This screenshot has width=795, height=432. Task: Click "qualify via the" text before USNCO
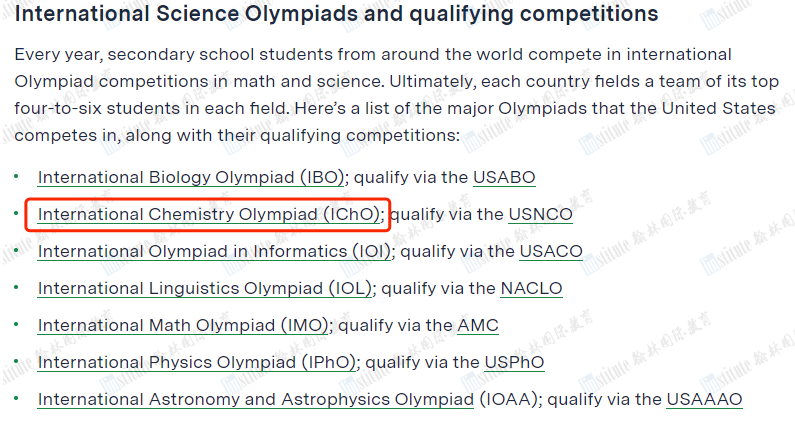pos(447,214)
